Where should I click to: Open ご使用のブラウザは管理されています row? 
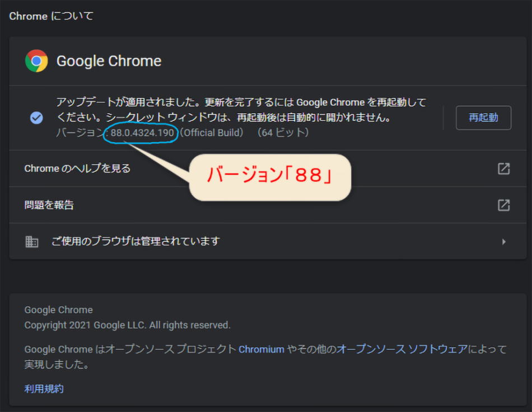click(267, 241)
